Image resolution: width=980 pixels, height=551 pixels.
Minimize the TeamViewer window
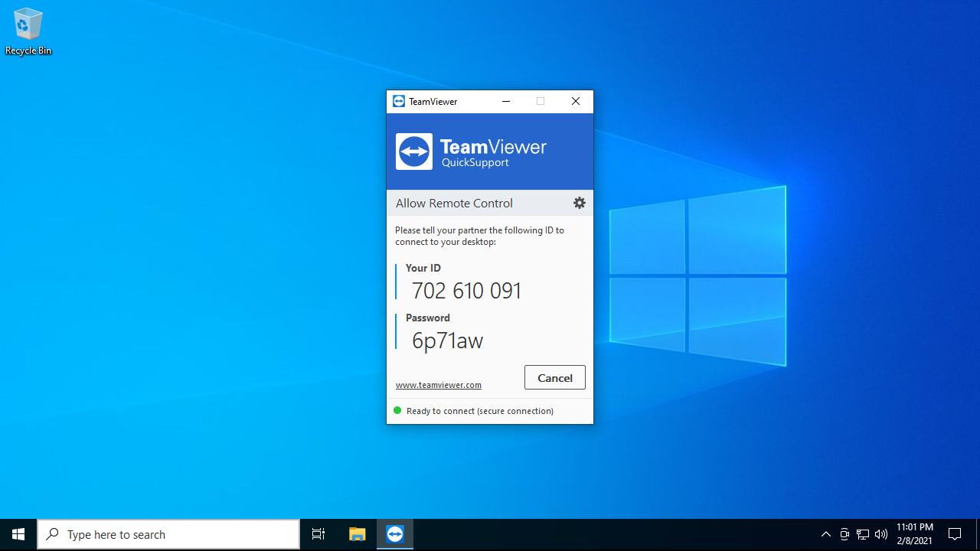pos(506,101)
